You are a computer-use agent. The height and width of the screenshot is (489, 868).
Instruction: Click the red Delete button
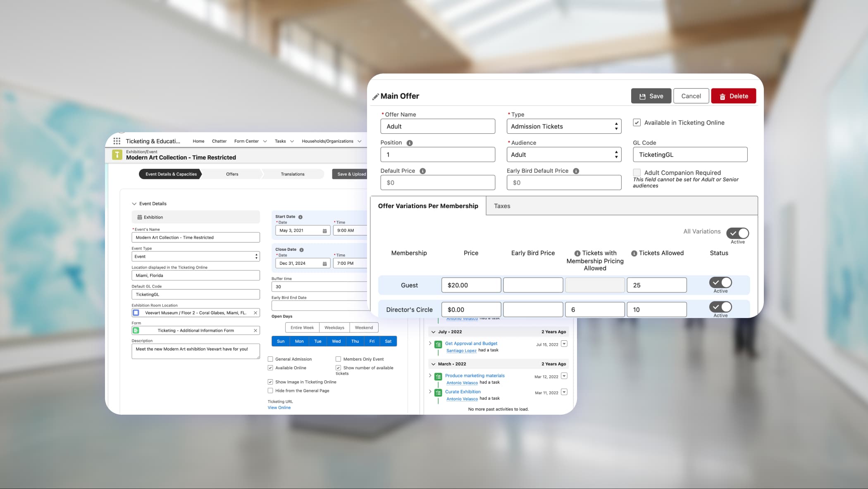733,96
